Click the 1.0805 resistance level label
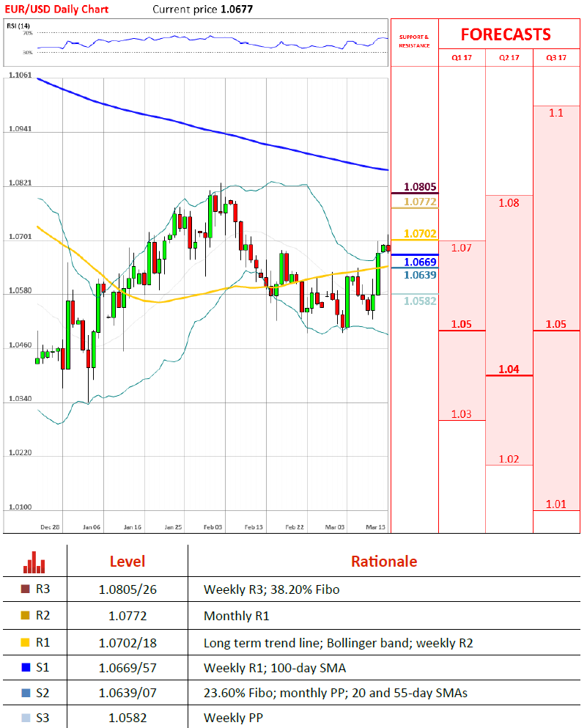This screenshot has width=587, height=728. 420,187
